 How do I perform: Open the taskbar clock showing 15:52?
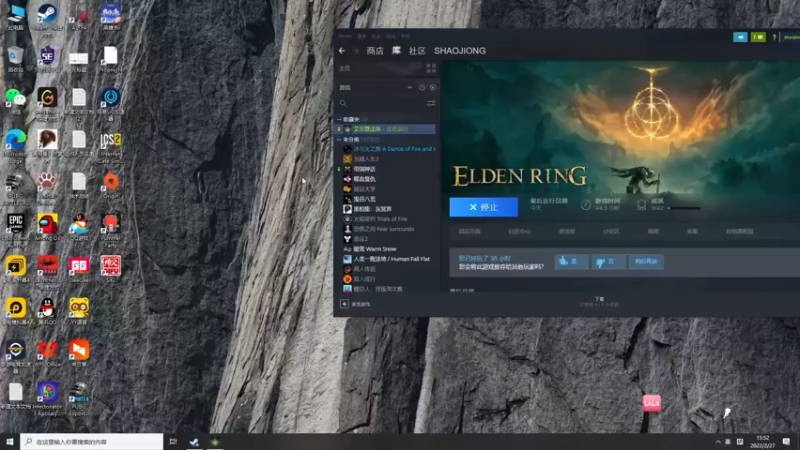pos(762,441)
